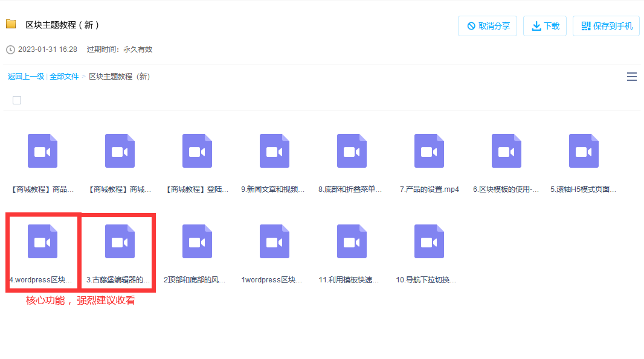Click the 下载 download button

click(x=544, y=25)
